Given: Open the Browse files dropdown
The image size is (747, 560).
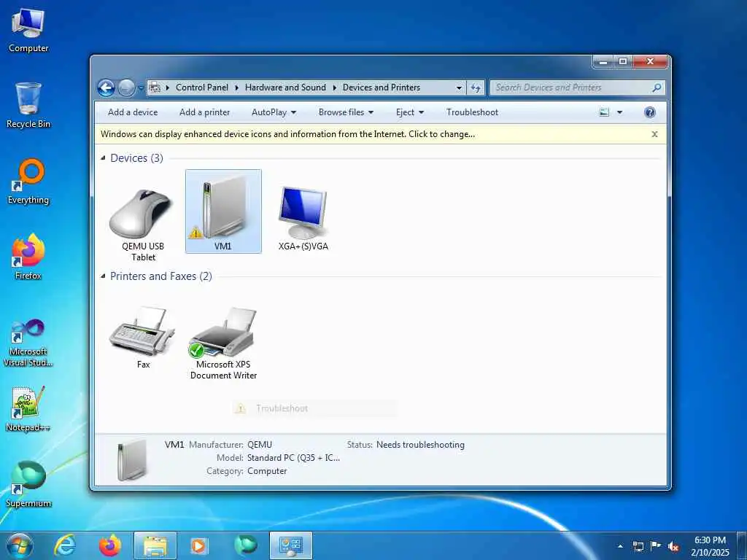Looking at the screenshot, I should coord(346,112).
